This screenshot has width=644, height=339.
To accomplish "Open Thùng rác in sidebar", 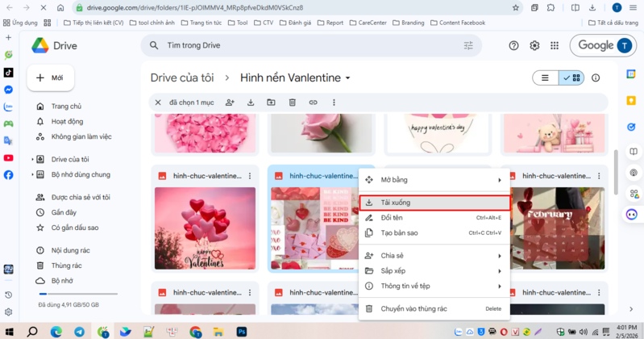I will point(66,266).
